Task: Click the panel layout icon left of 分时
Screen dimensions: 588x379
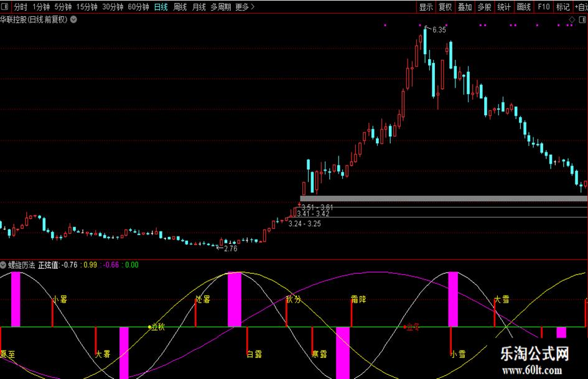Action: pyautogui.click(x=5, y=7)
